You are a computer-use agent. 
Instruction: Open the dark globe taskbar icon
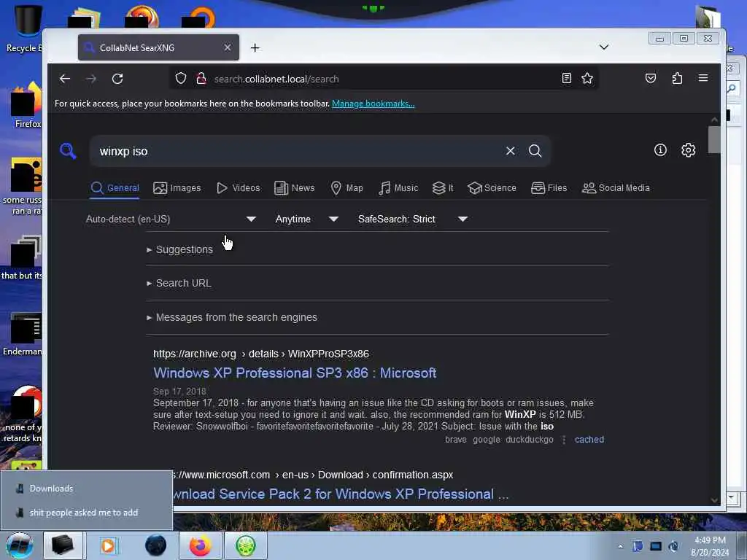[156, 545]
